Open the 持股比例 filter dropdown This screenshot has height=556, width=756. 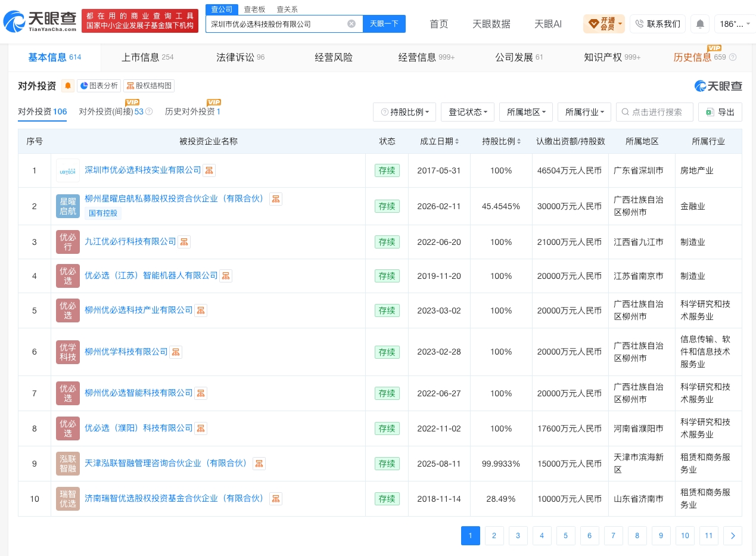[x=405, y=112]
